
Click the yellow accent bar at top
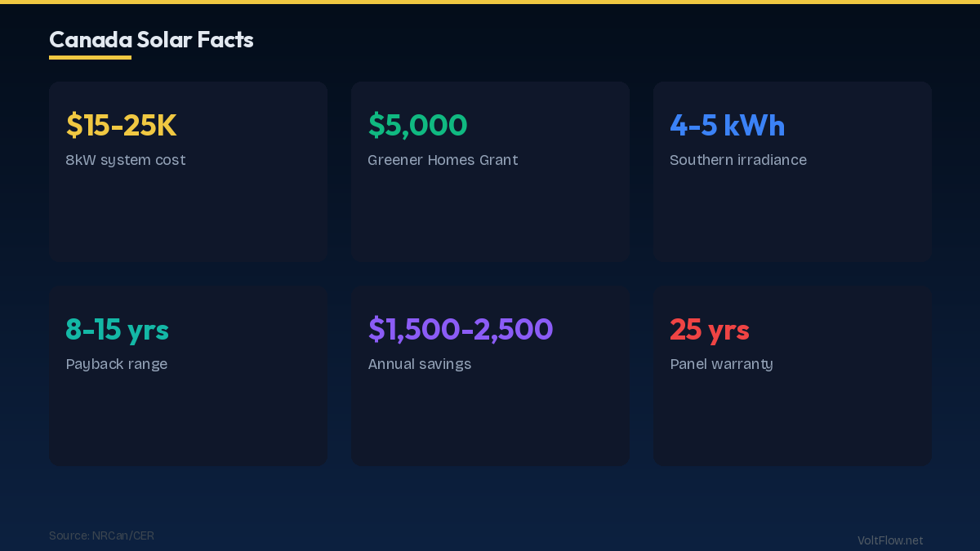pos(490,2)
